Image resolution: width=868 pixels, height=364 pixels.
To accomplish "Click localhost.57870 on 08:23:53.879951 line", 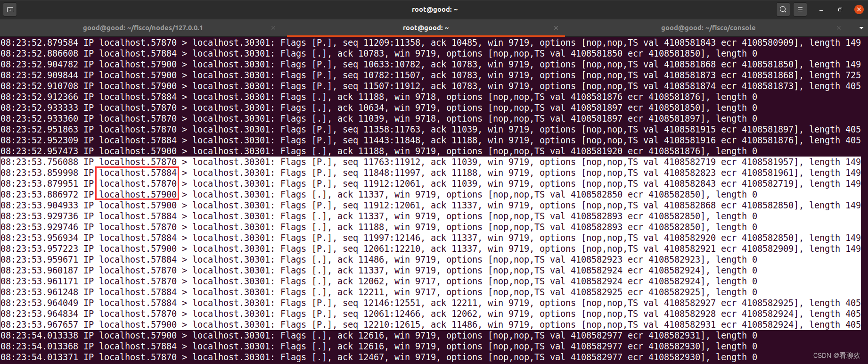I will click(x=138, y=184).
